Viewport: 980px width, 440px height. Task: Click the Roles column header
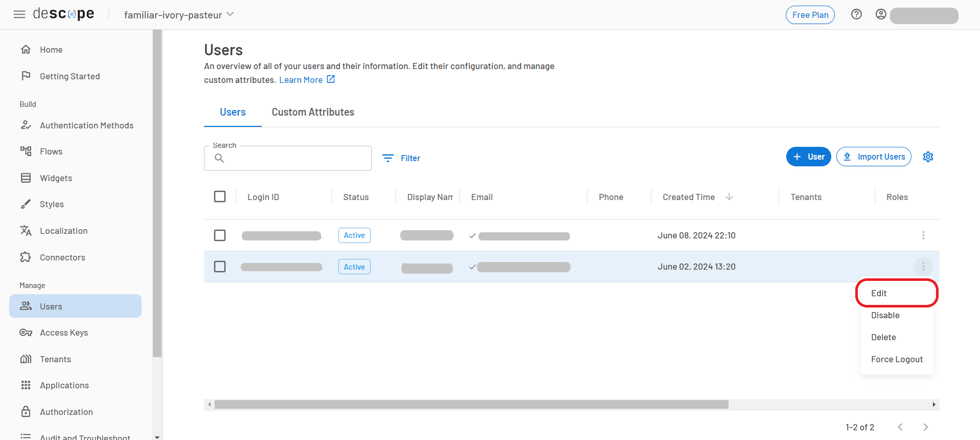coord(897,197)
